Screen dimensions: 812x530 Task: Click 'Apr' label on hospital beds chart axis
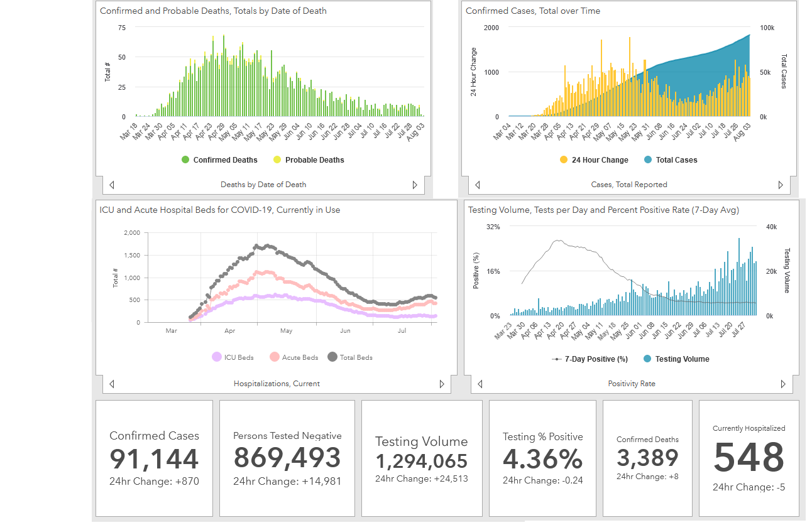229,330
